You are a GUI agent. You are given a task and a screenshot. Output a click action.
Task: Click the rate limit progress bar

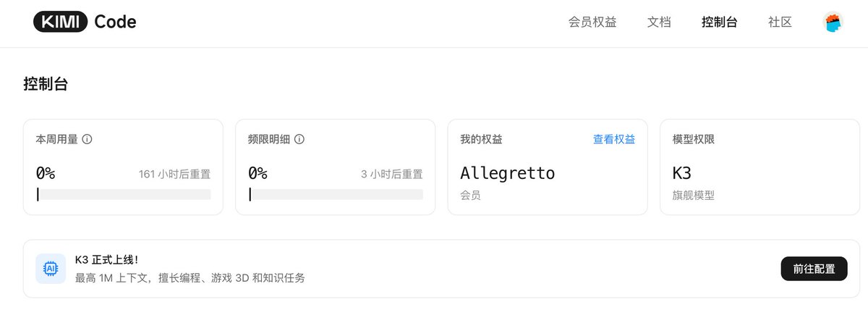point(336,194)
